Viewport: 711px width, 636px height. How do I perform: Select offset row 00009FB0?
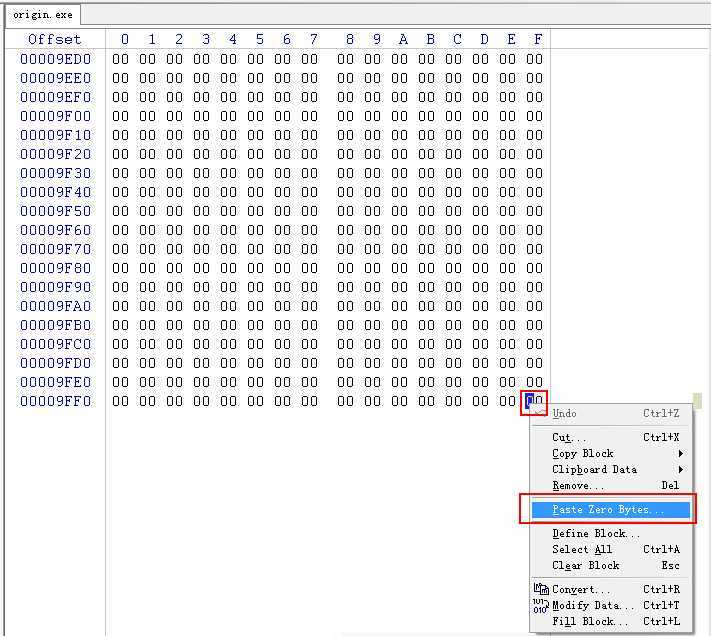55,325
